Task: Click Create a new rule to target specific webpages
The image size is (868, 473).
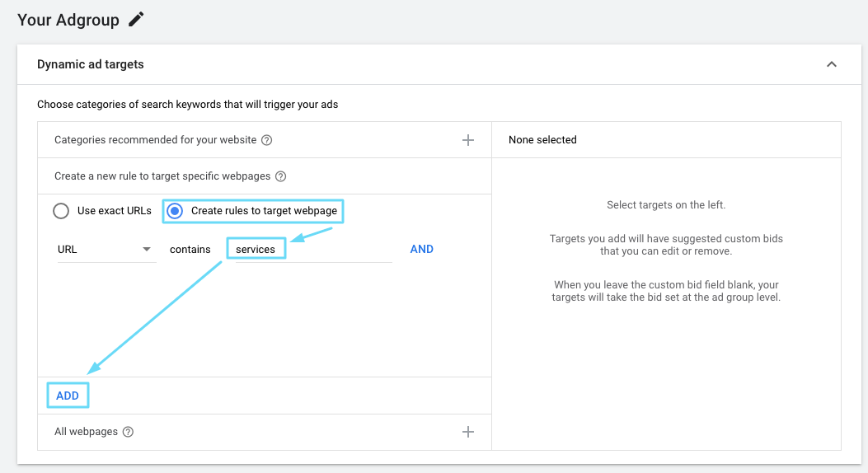Action: tap(162, 176)
